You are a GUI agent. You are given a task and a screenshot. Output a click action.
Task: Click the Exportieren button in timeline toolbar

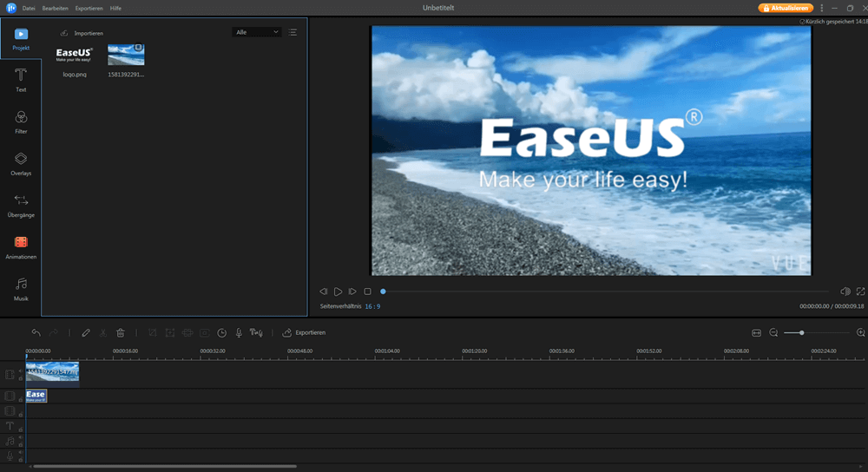pos(304,332)
